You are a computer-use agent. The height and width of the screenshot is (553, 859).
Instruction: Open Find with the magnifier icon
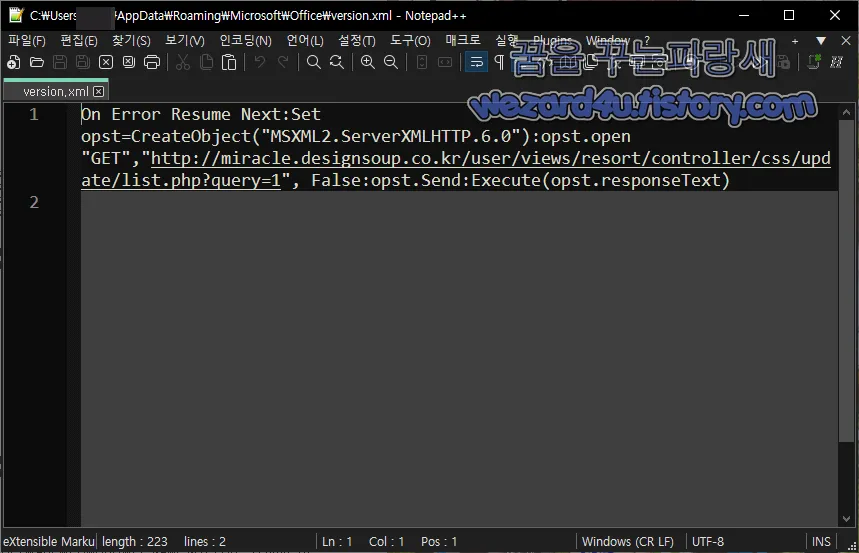(313, 62)
